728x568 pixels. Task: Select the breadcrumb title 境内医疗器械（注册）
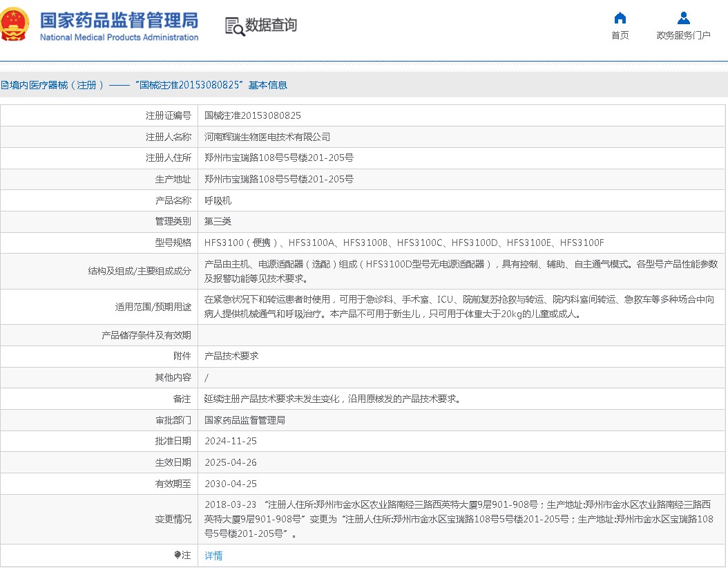click(57, 85)
